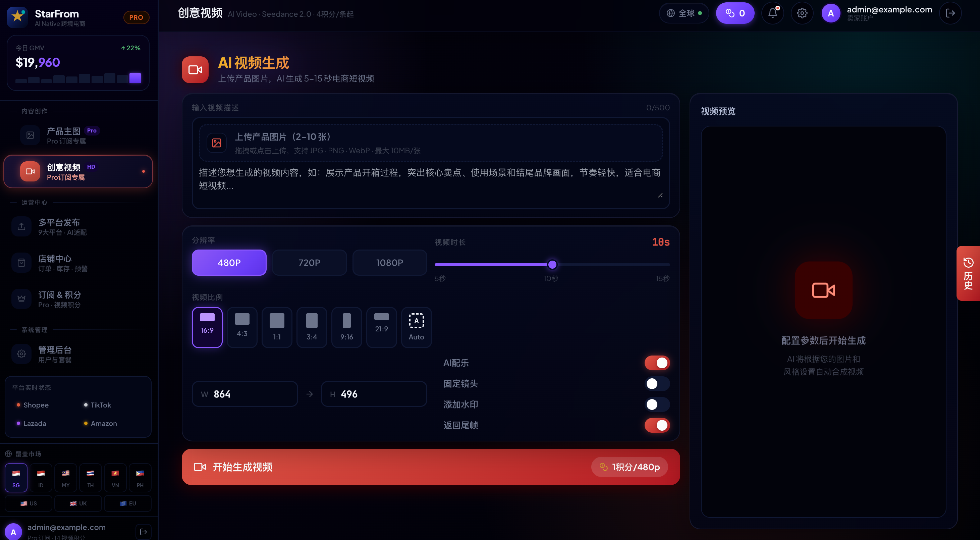Open the 历史 history side tab
This screenshot has width=980, height=540.
pyautogui.click(x=968, y=273)
